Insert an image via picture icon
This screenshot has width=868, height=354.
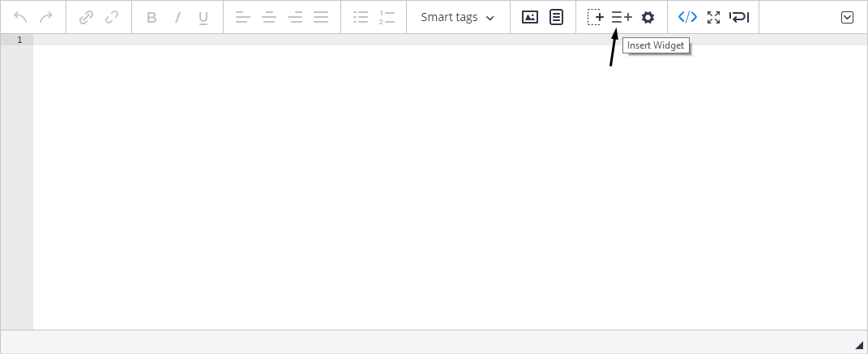(530, 17)
